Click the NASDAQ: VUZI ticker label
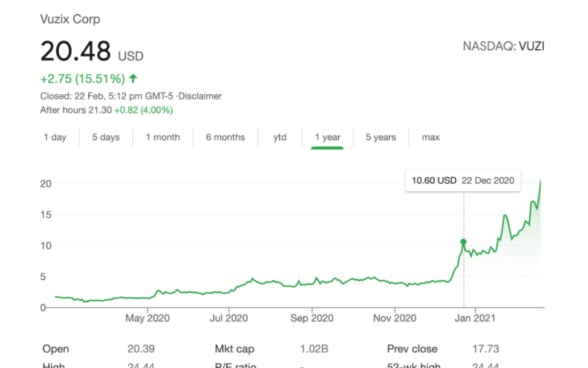588x368 pixels. (503, 46)
